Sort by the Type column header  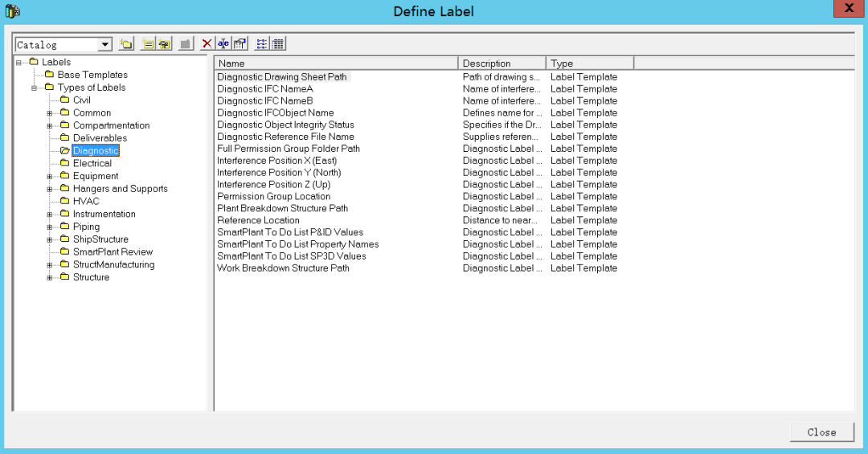point(590,63)
